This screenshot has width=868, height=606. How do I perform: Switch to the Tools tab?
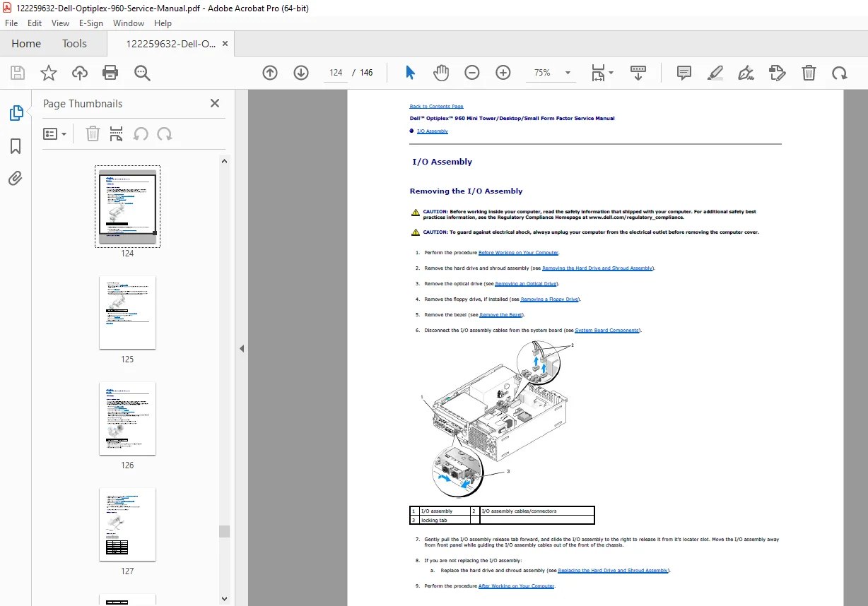coord(74,43)
